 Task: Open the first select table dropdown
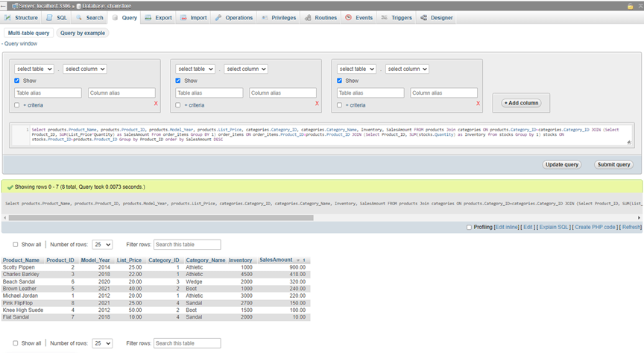click(34, 69)
